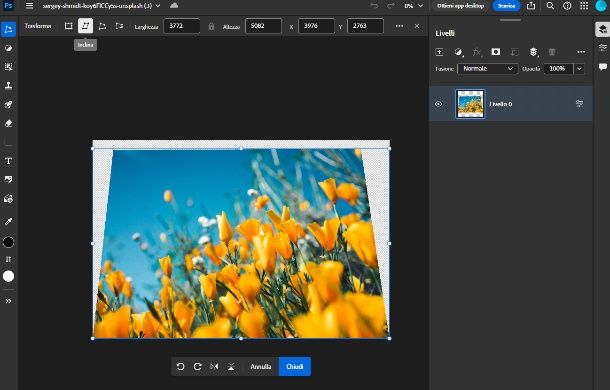610x390 pixels.
Task: Open the Properties panel from right rail
Action: [x=602, y=48]
